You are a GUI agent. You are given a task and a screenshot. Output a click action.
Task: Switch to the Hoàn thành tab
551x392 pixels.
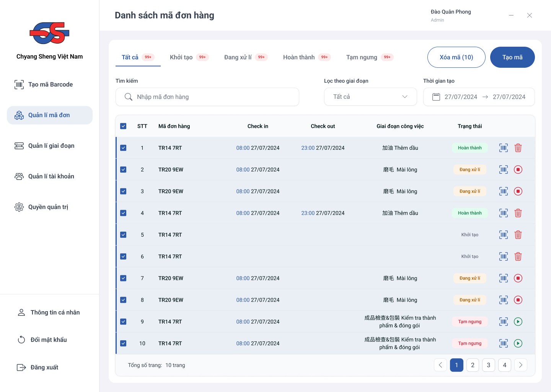(x=306, y=57)
